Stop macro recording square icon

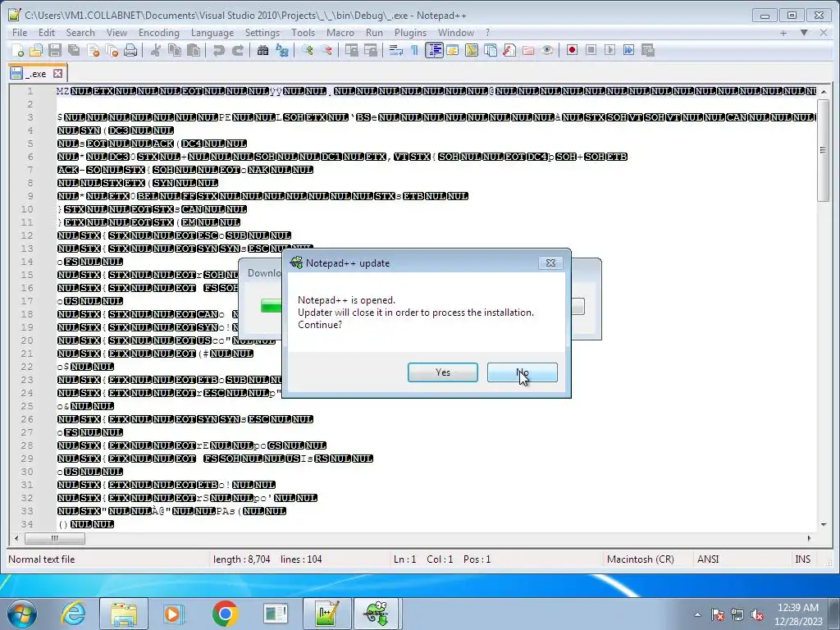click(x=591, y=50)
